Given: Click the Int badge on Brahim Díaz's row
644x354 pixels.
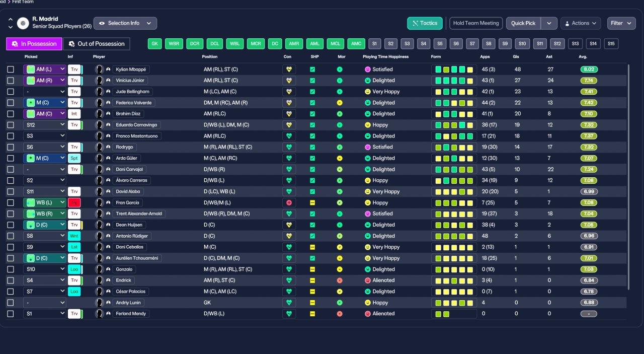Looking at the screenshot, I should pyautogui.click(x=74, y=114).
